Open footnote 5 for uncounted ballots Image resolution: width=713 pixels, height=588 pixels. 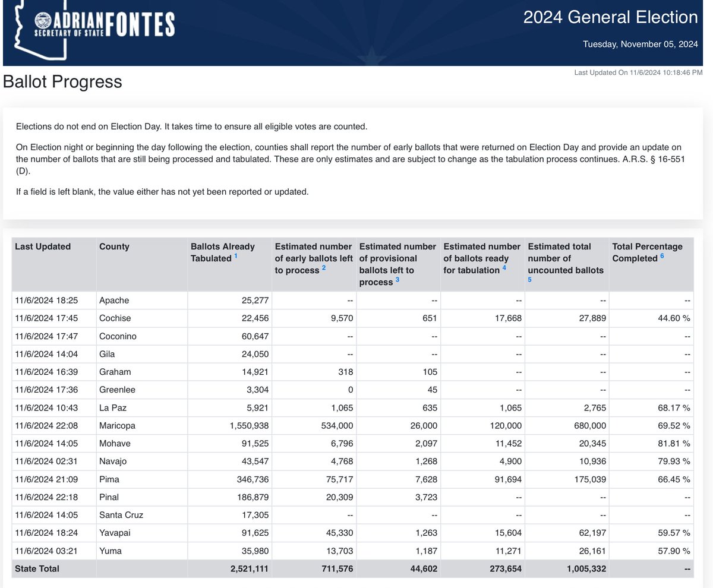pyautogui.click(x=529, y=278)
